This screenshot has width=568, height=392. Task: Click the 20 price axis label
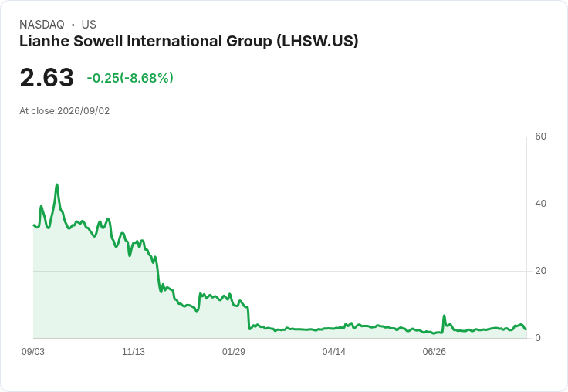click(x=540, y=271)
